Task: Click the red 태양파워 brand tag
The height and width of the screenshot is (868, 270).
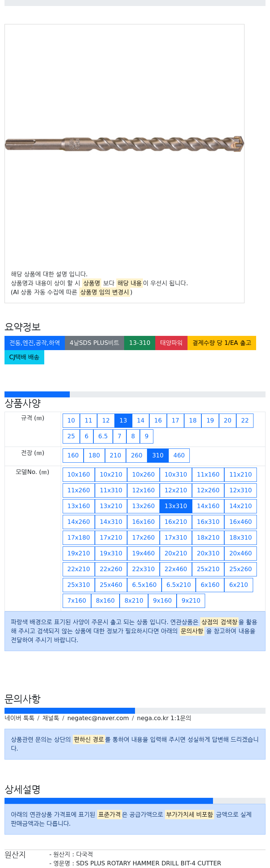Action: [171, 343]
